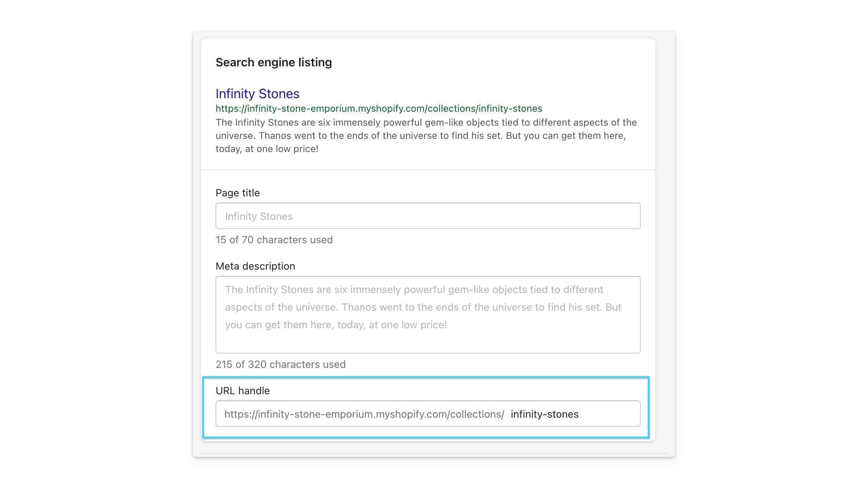This screenshot has width=868, height=488.
Task: Click the '15 of 70 characters used' counter
Action: coord(274,240)
